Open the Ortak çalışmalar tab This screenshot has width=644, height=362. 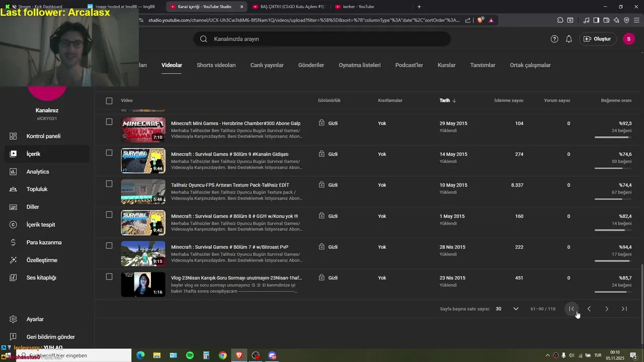(530, 65)
